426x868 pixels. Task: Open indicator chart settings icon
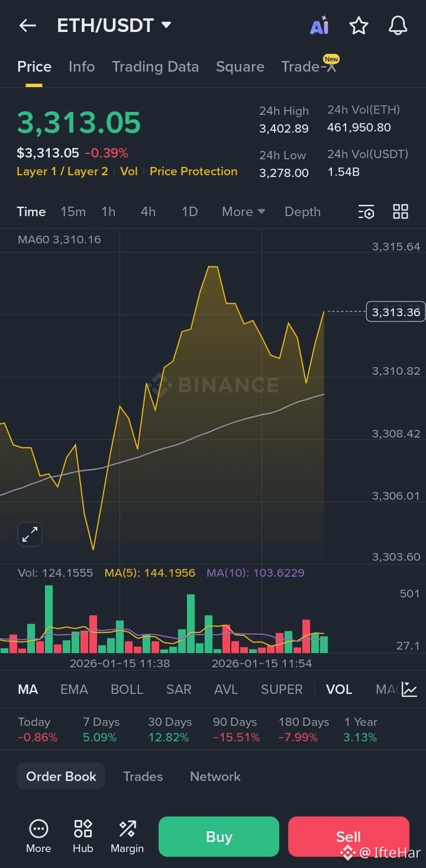[409, 689]
